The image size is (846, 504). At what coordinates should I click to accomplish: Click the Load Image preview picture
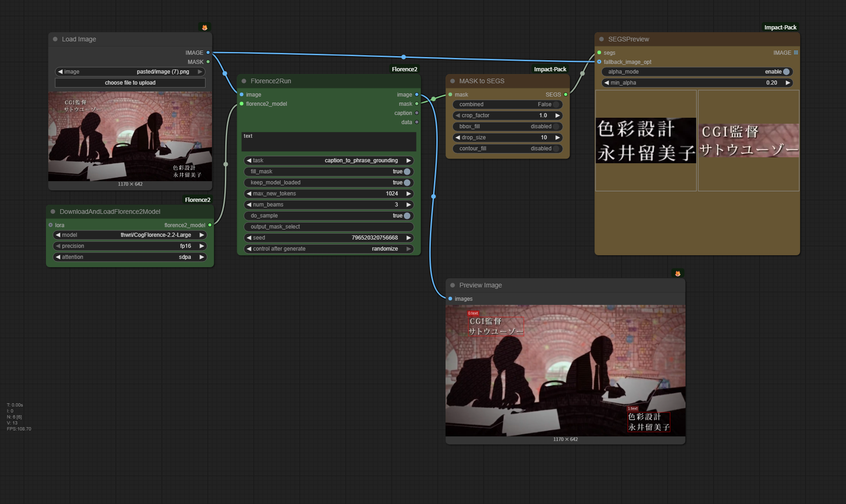[x=130, y=136]
